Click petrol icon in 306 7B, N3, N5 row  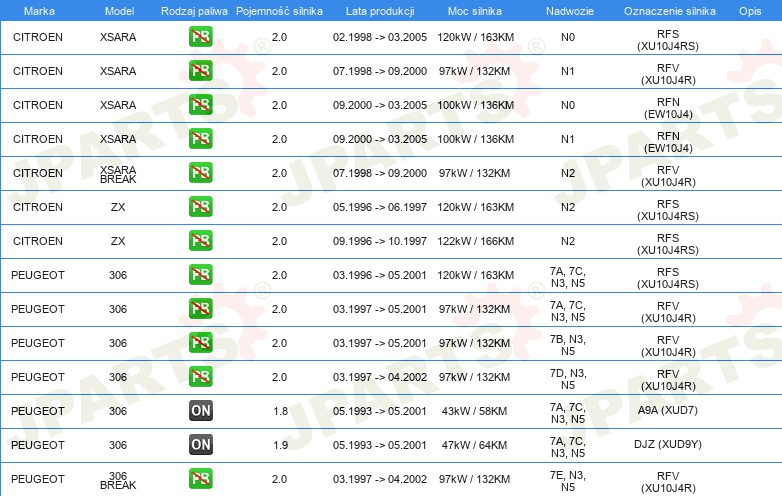coord(200,342)
